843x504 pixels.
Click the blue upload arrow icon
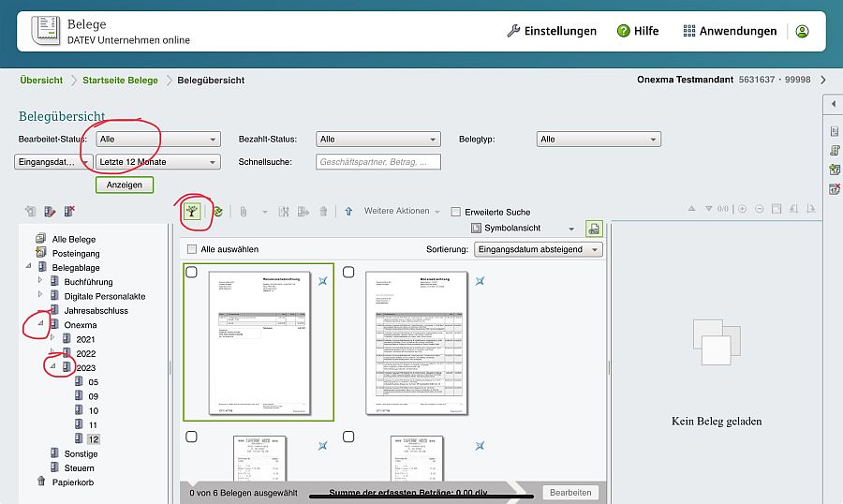coord(348,212)
